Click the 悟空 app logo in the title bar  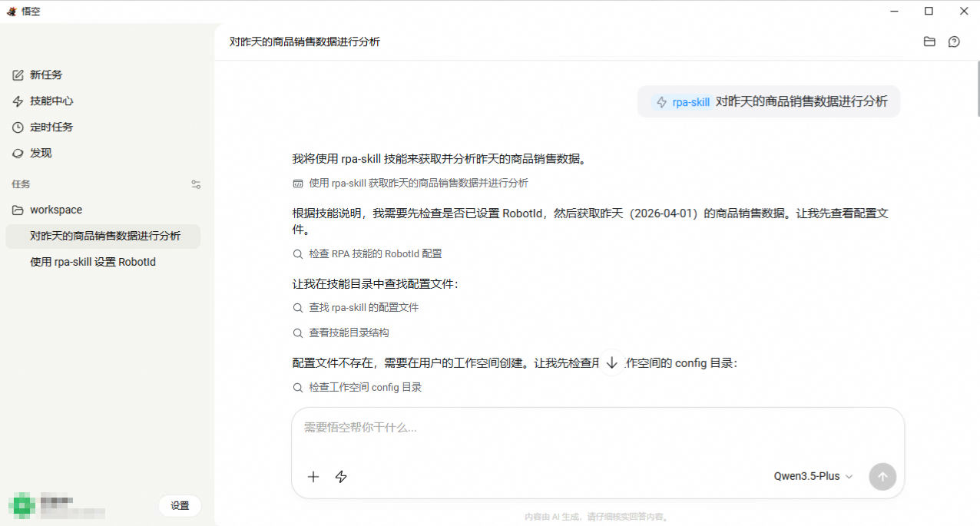(12, 11)
